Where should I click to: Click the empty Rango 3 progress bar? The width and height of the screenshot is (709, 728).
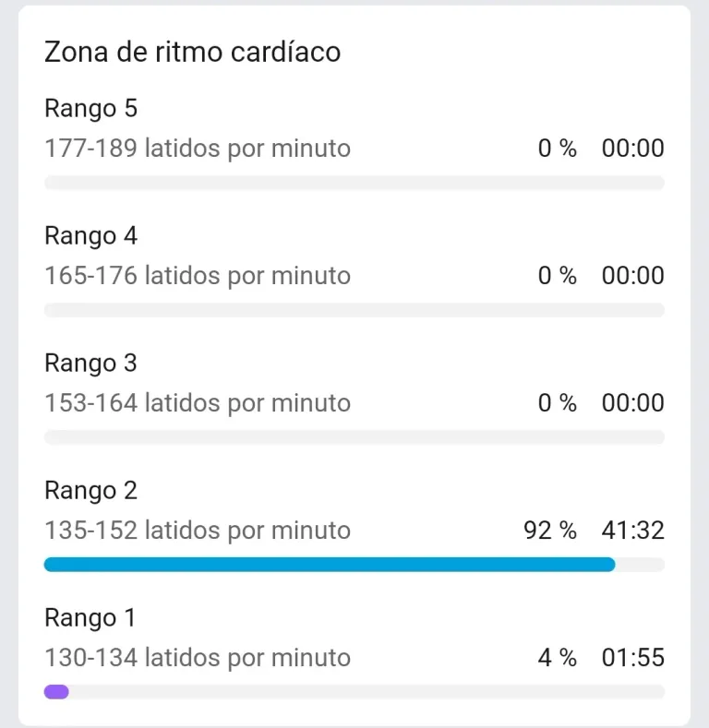point(354,437)
